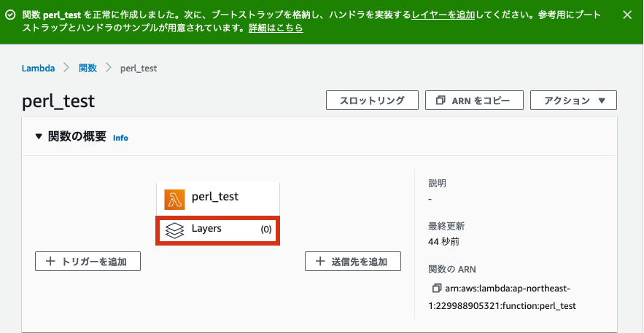The image size is (644, 333).
Task: Click the ARN をコピー button
Action: point(474,101)
